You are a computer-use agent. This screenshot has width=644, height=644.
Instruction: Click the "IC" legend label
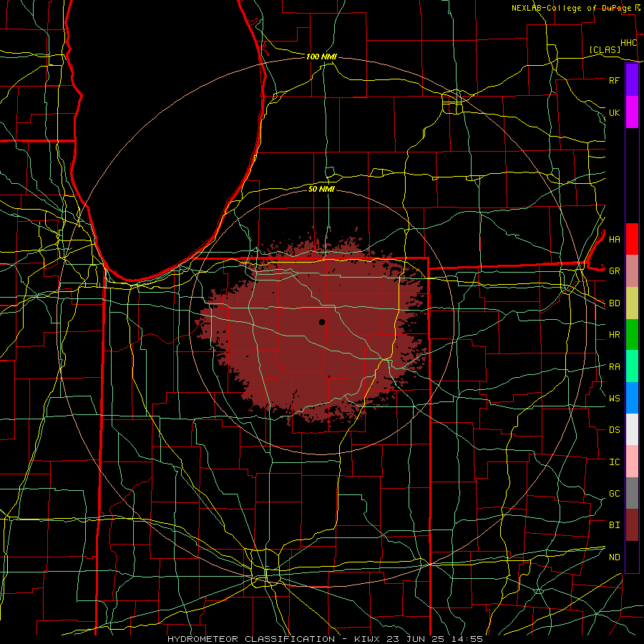614,462
